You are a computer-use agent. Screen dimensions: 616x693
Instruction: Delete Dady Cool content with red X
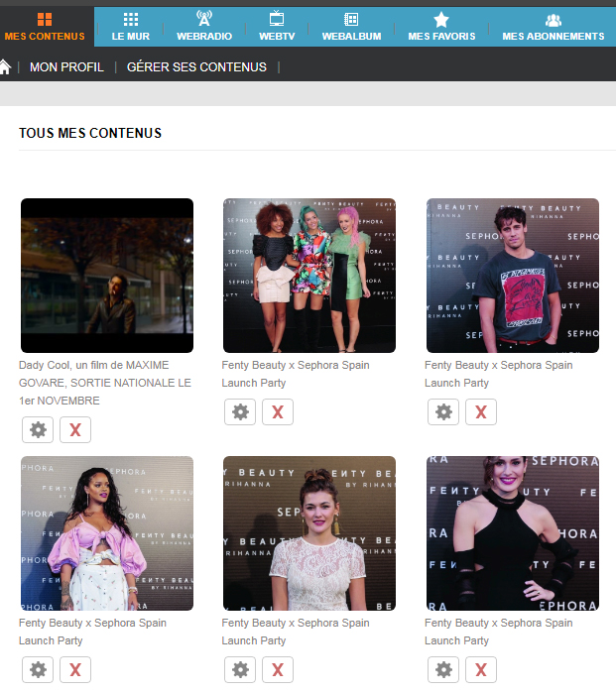pyautogui.click(x=75, y=429)
